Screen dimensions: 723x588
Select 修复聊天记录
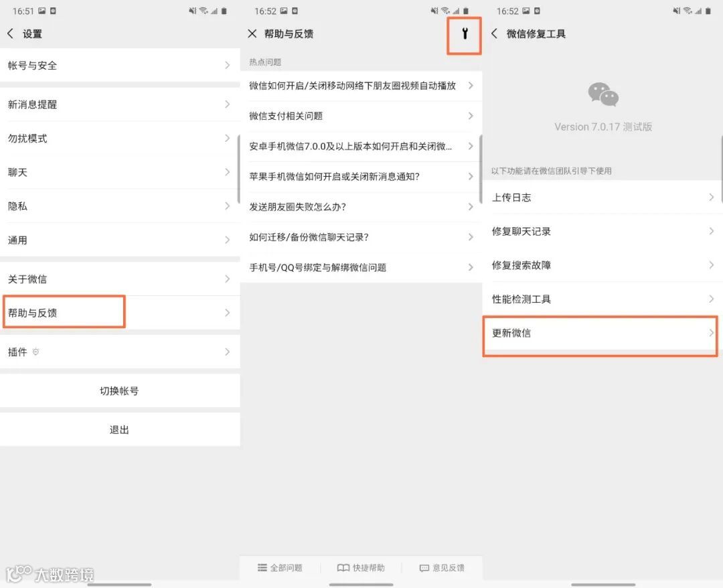tap(602, 231)
